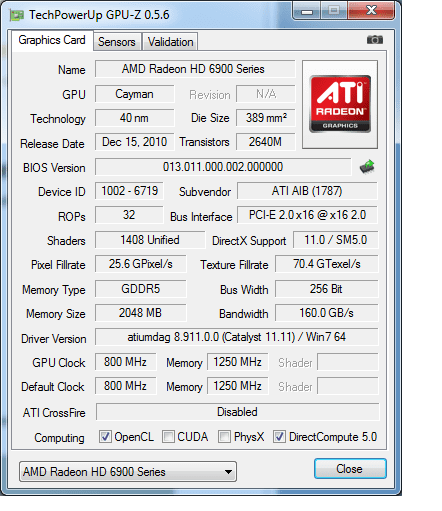Minimize the GPU-Z window

(x=307, y=10)
